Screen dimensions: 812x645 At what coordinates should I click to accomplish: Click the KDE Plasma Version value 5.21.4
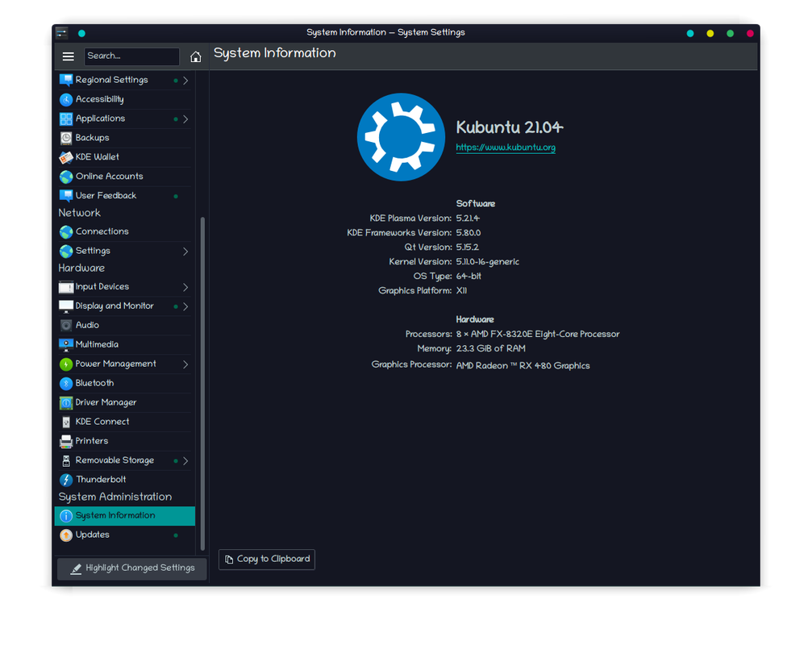point(468,218)
